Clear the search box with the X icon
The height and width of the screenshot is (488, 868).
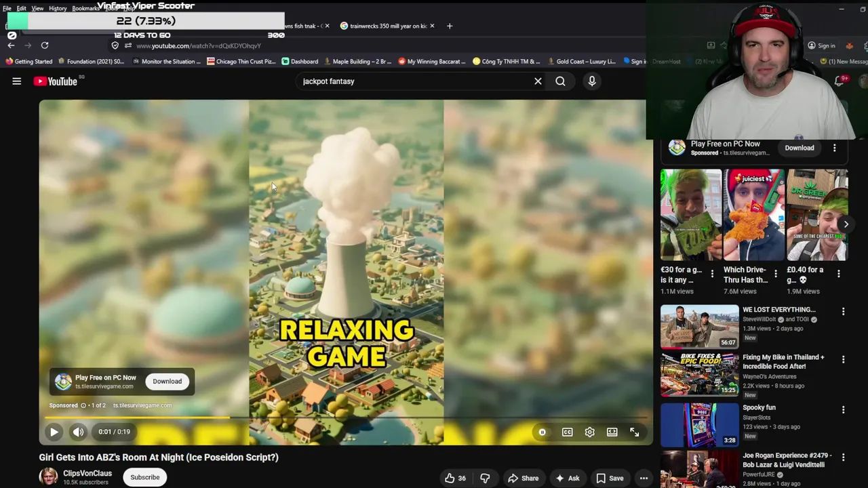tap(538, 81)
